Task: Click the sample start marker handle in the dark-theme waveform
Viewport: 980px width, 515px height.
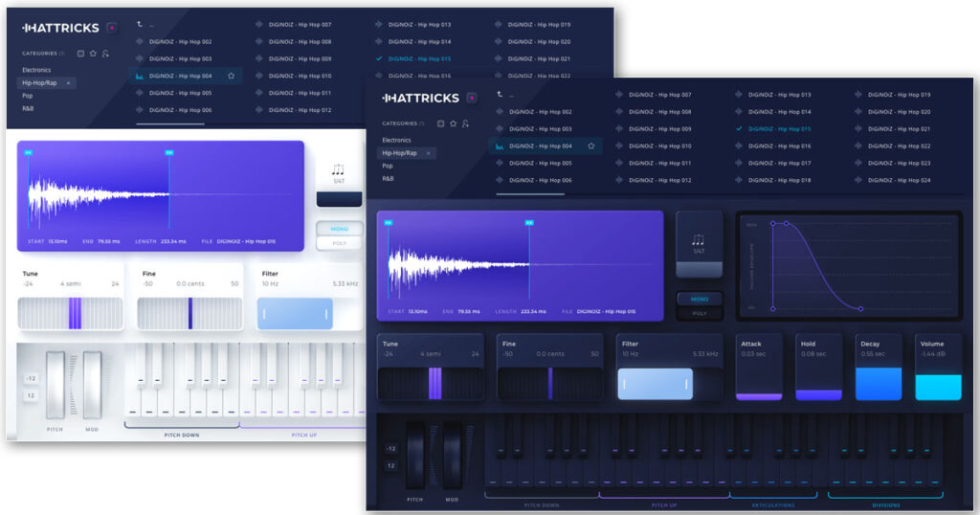Action: coord(389,222)
